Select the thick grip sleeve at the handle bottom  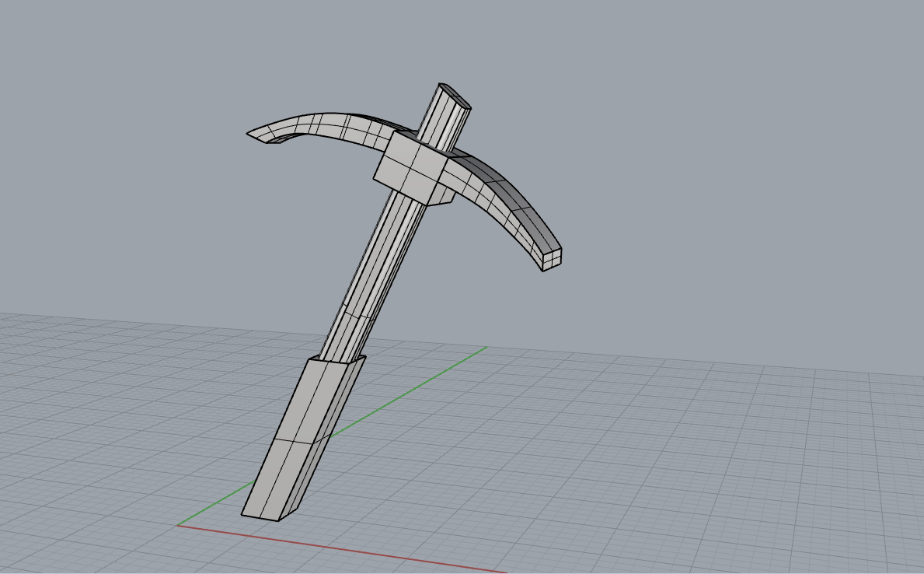tap(304, 439)
